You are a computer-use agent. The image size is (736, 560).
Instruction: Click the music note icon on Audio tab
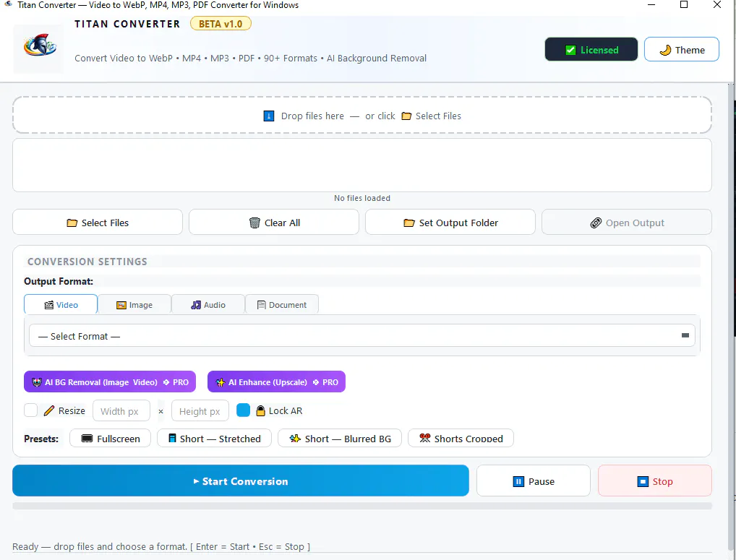pyautogui.click(x=196, y=306)
